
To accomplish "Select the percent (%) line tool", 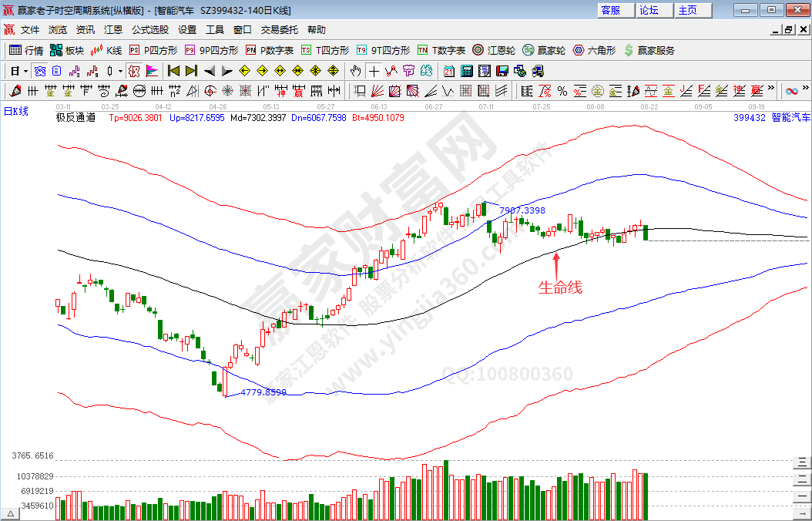I will point(562,91).
